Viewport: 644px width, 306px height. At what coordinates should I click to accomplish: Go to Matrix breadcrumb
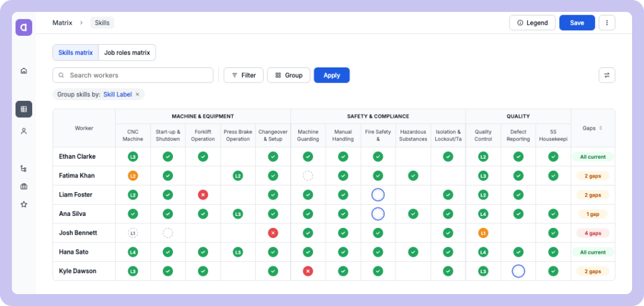(x=62, y=23)
